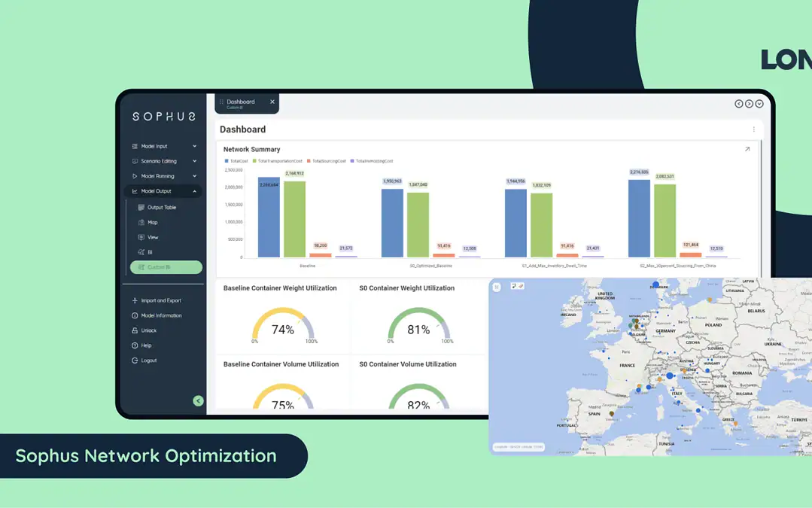Screen dimensions: 812x508
Task: Click the BI icon in sidebar
Action: tap(141, 252)
